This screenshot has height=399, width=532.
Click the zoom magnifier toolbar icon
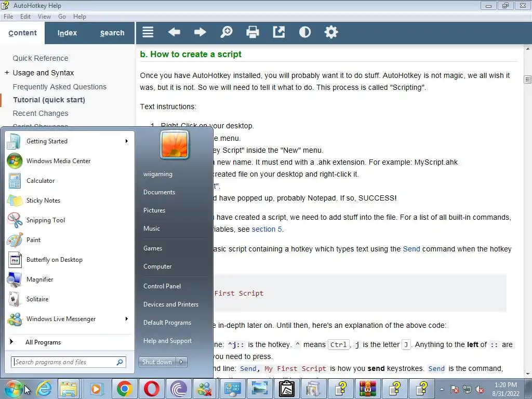pyautogui.click(x=227, y=32)
